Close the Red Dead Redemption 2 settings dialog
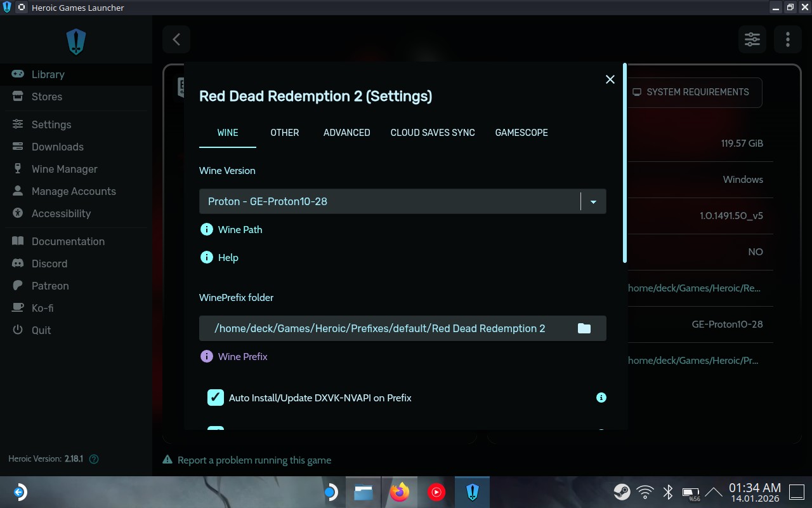812x508 pixels. 610,79
